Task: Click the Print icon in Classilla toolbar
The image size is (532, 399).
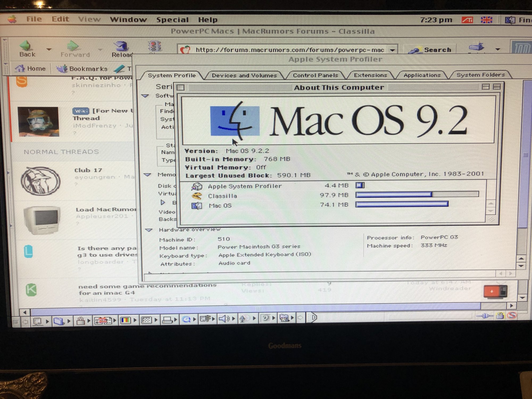Action: click(477, 47)
